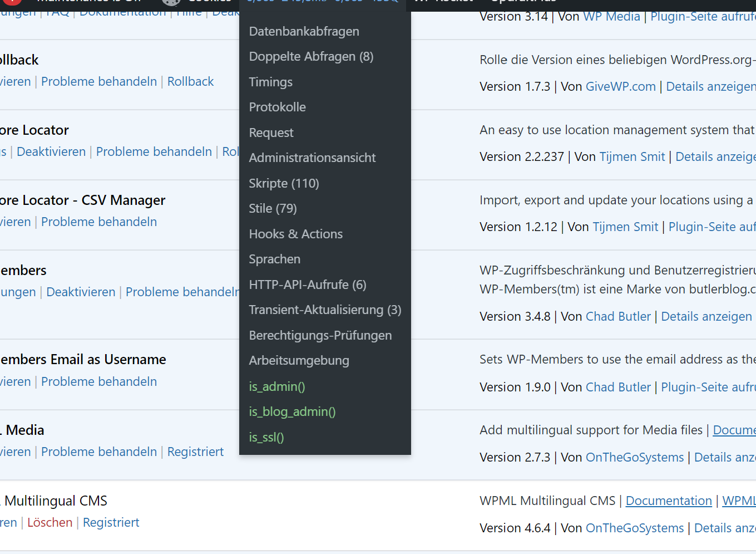The image size is (756, 554).
Task: Select Transient-Aktualisierung (3) entry
Action: [x=325, y=310]
